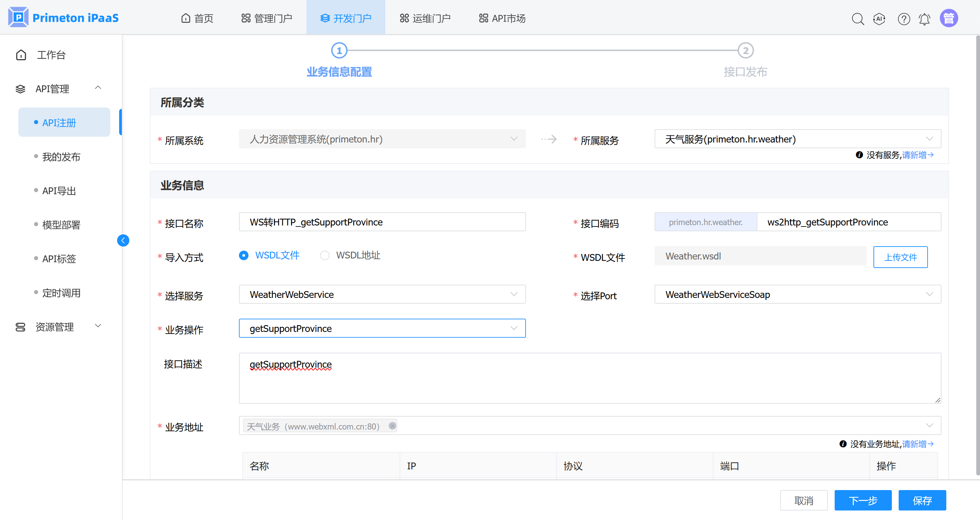Collapse the sidebar with the arrow button
This screenshot has height=520, width=980.
pos(123,240)
